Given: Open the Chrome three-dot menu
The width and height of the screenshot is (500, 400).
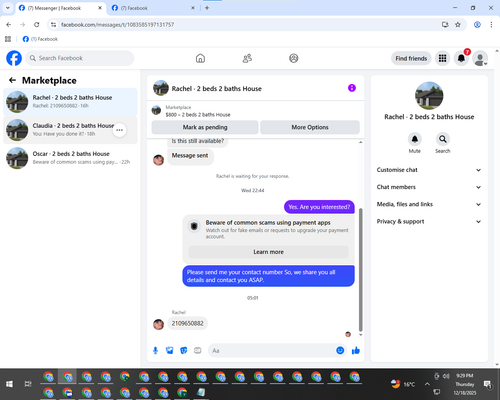Looking at the screenshot, I should [x=491, y=24].
